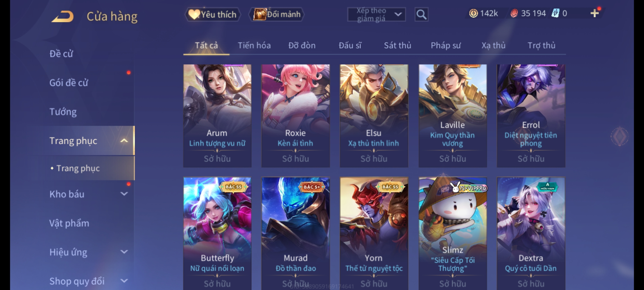
Task: Tap the gold coin balance icon
Action: coord(473,13)
